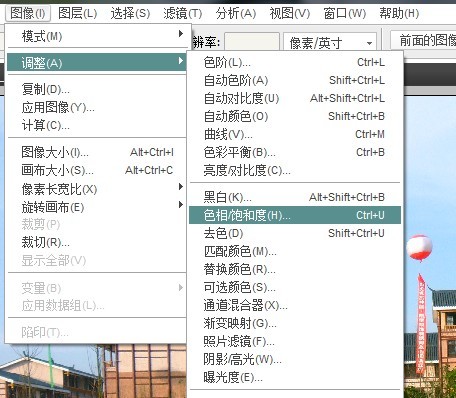Image resolution: width=456 pixels, height=398 pixels.
Task: Open the 图层(L) menu
Action: [77, 13]
